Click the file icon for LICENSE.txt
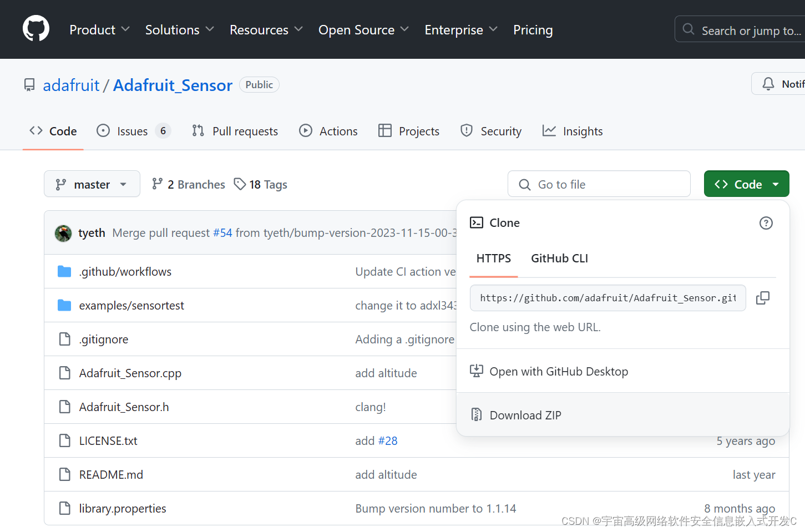The width and height of the screenshot is (805, 532). pos(65,440)
